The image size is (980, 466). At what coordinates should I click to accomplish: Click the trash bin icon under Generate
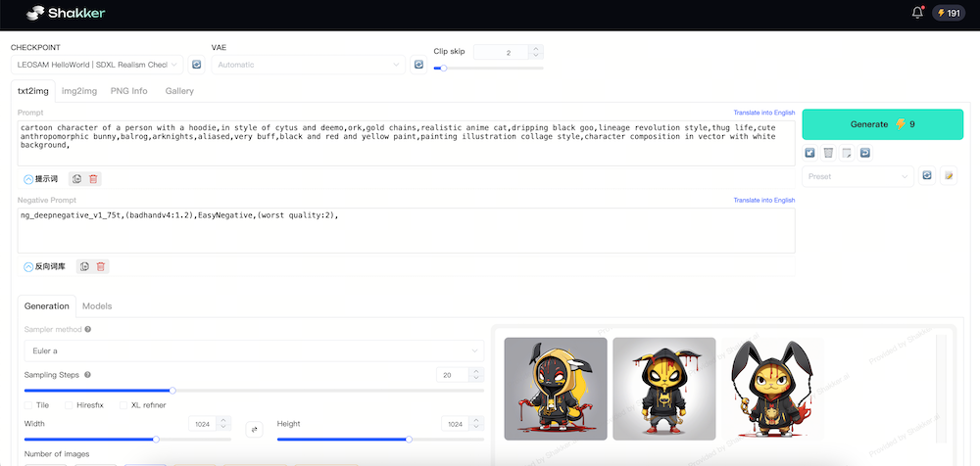point(828,153)
